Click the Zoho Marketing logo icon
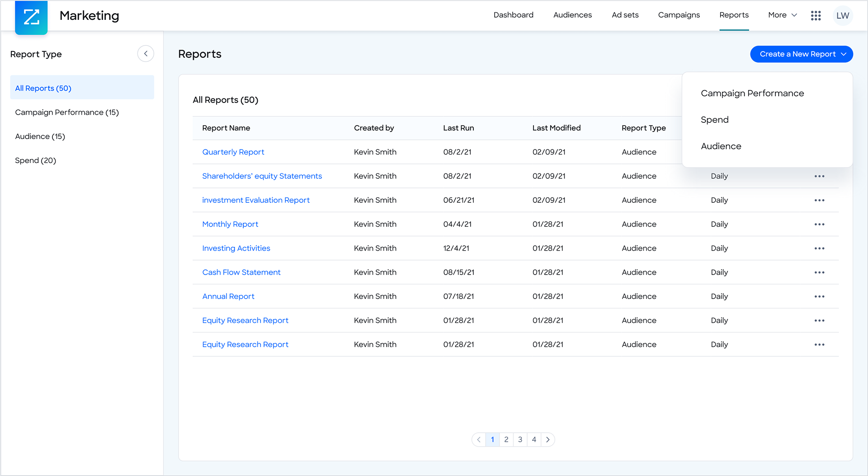Screen dimensions: 868x476 click(31, 17)
